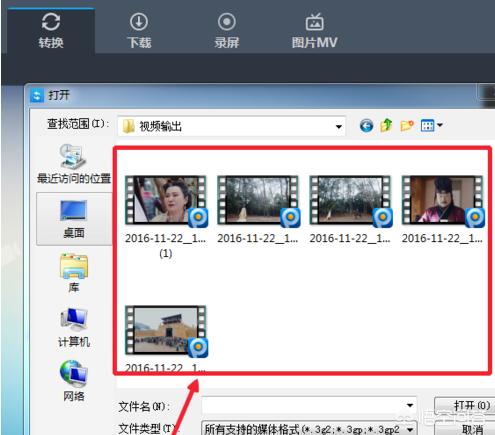Select 最近访问的位置 in the sidebar
Viewport: 495px width, 435px height.
pyautogui.click(x=74, y=164)
